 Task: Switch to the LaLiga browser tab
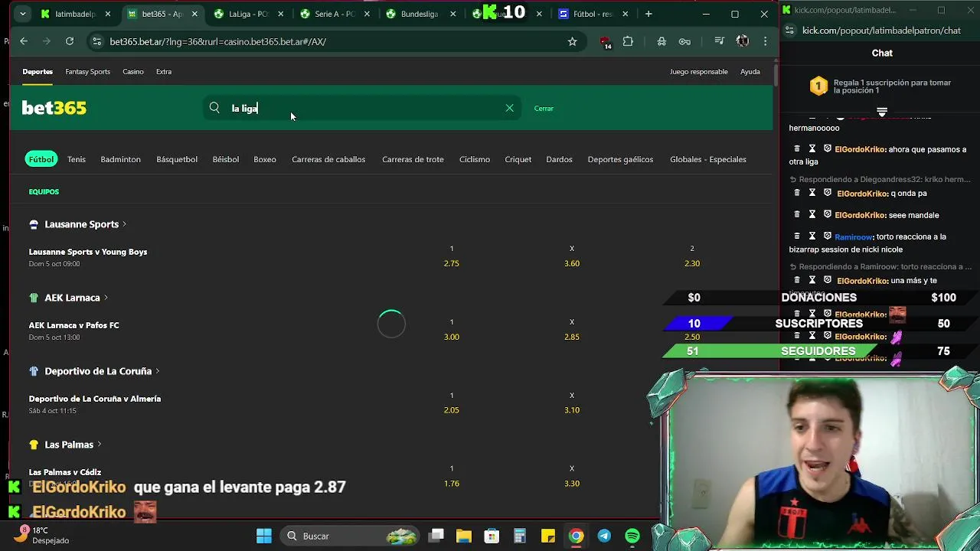pos(248,14)
